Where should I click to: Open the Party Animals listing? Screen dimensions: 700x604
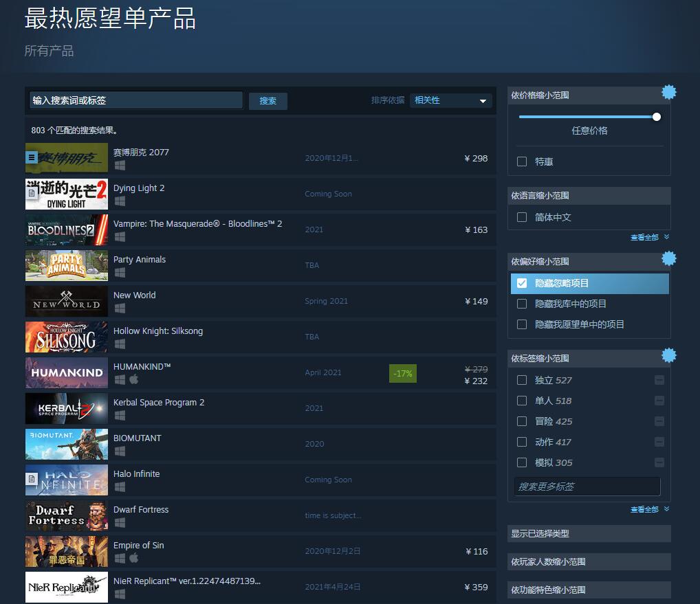coord(261,265)
